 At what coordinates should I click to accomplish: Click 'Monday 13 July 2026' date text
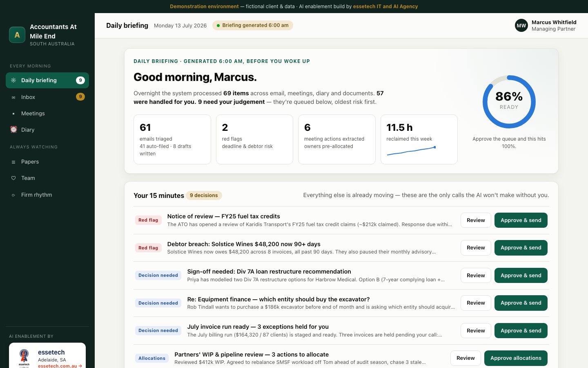(180, 25)
